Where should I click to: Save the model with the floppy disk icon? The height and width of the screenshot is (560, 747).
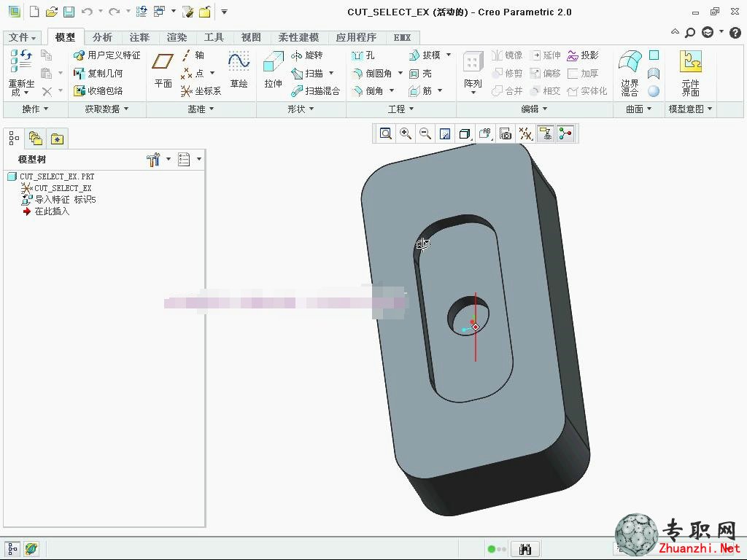pyautogui.click(x=69, y=12)
